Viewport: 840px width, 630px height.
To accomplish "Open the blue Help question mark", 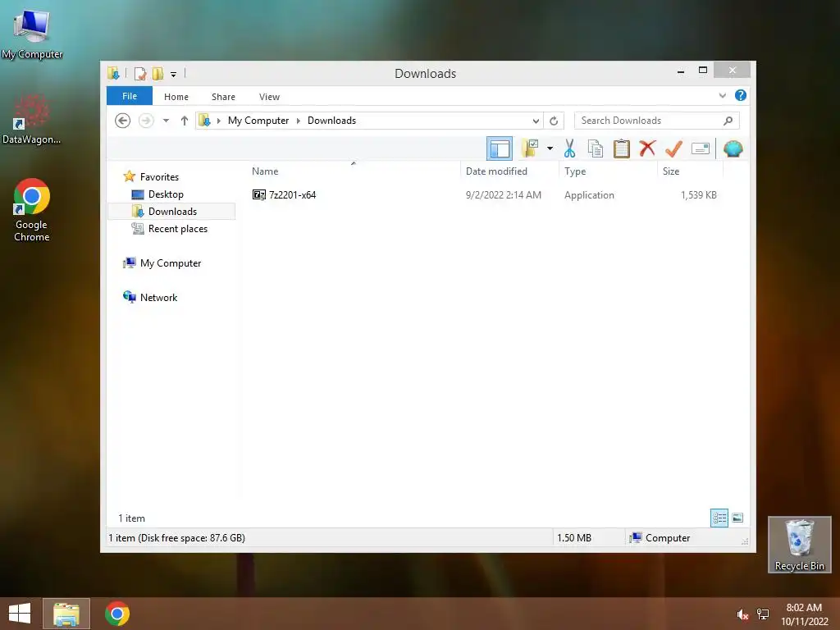I will tap(741, 95).
